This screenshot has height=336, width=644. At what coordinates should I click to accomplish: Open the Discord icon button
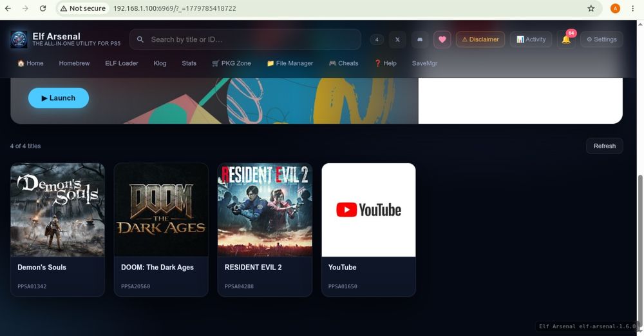tap(420, 39)
